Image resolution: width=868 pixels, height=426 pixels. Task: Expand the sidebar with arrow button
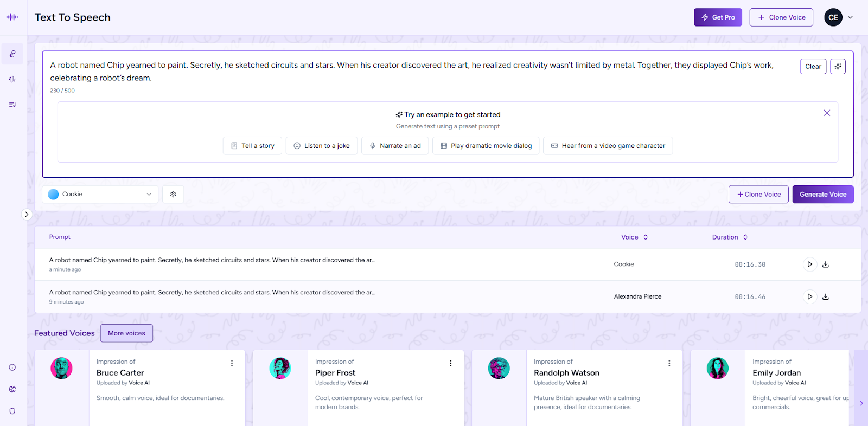[27, 215]
